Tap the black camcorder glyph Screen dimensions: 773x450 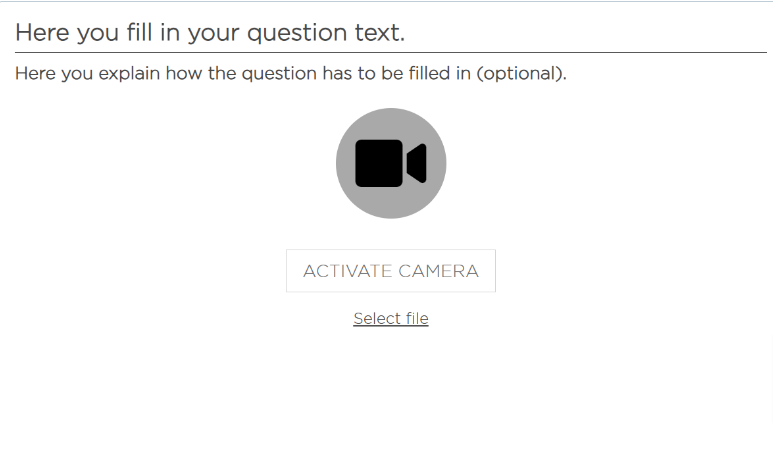(x=391, y=163)
